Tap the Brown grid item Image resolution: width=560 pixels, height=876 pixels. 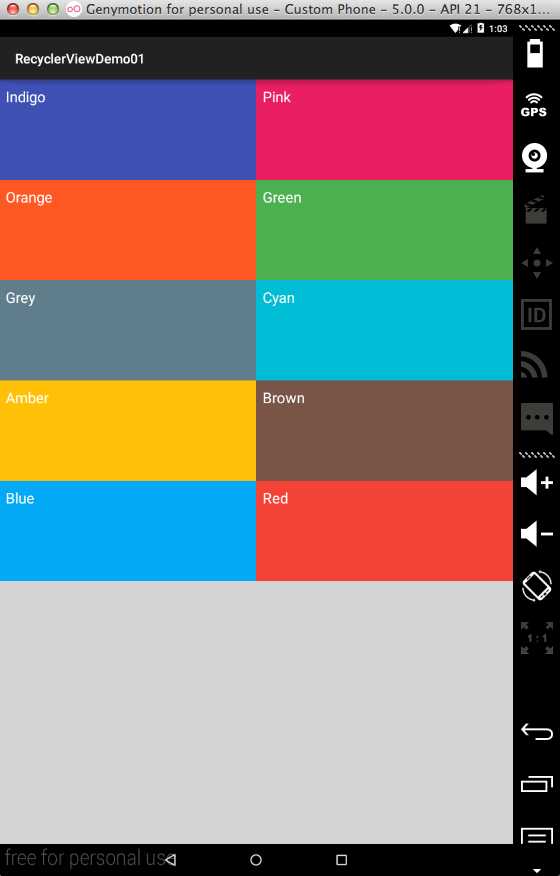(385, 431)
